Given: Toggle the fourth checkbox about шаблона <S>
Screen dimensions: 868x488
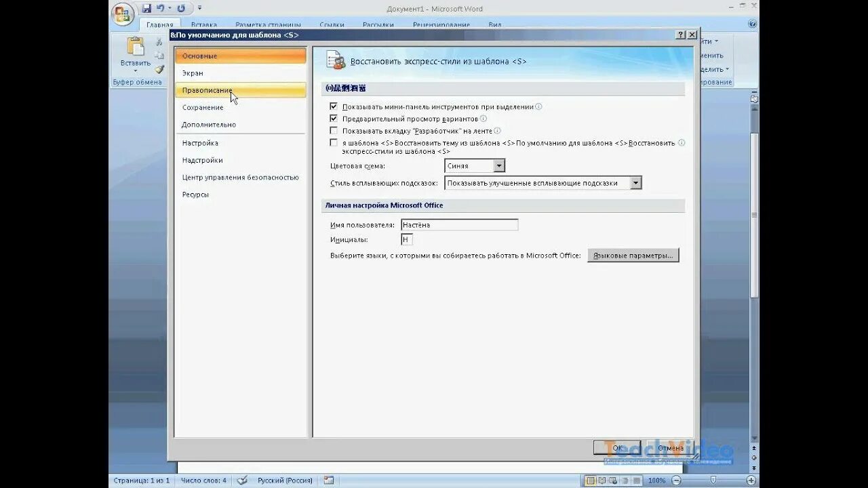Looking at the screenshot, I should pos(333,143).
